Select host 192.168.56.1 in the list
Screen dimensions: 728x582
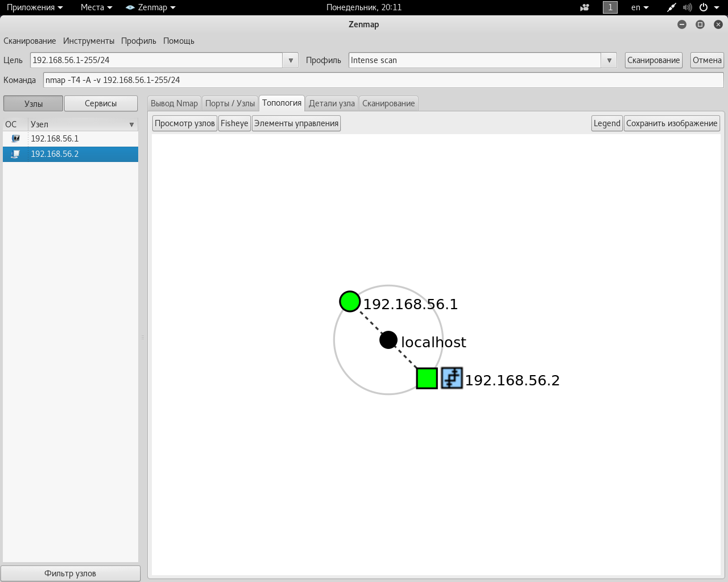click(55, 139)
